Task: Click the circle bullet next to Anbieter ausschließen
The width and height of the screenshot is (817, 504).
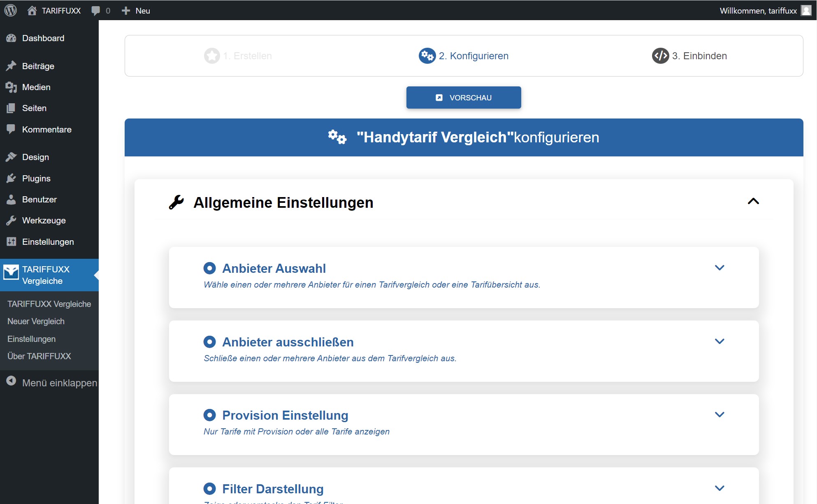Action: (x=209, y=341)
